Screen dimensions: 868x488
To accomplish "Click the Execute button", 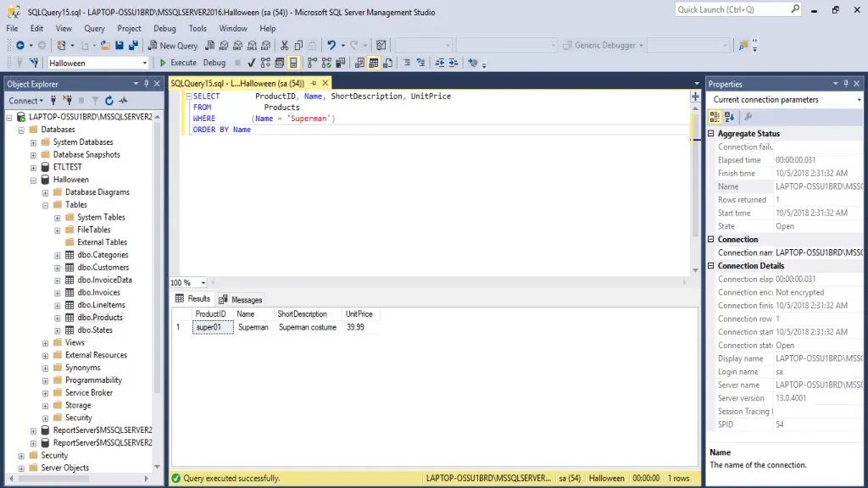I will pyautogui.click(x=178, y=63).
